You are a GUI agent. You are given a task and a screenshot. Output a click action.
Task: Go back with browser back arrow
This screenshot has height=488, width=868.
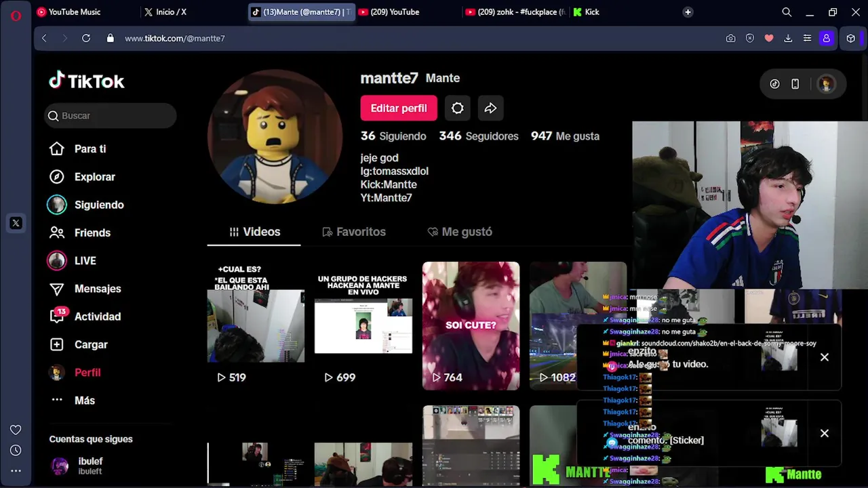[x=45, y=39]
